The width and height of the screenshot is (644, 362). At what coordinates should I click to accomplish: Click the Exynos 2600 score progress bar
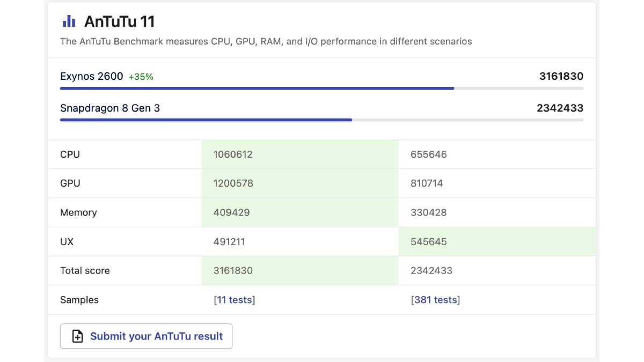tap(321, 88)
